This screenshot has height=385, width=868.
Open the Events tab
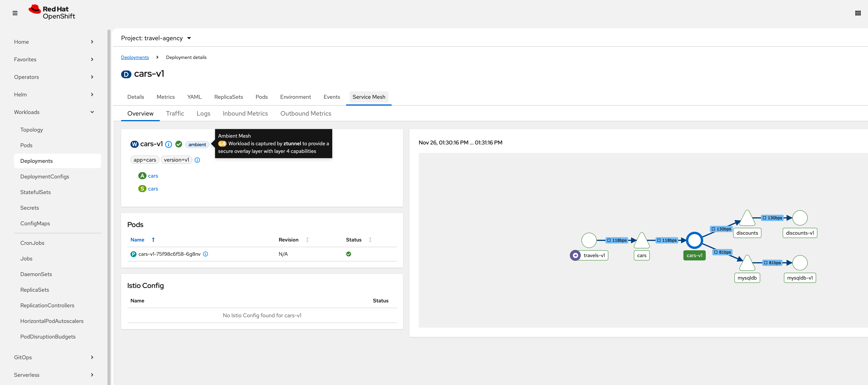[x=332, y=97]
